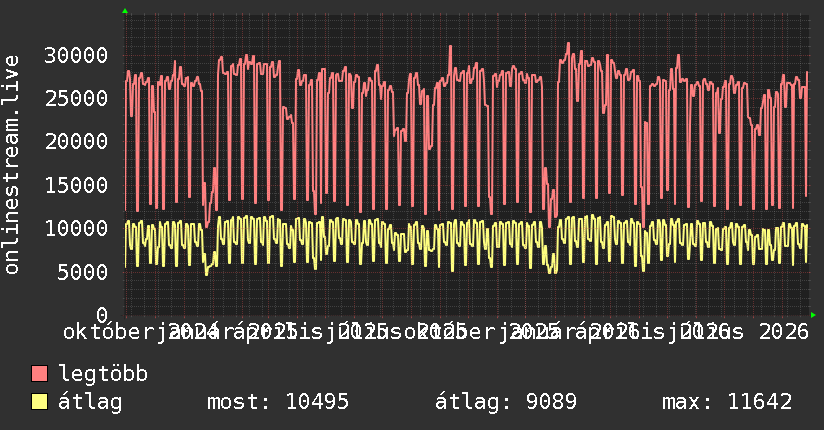
Task: Click the 5000 y-axis label
Action: click(x=83, y=272)
